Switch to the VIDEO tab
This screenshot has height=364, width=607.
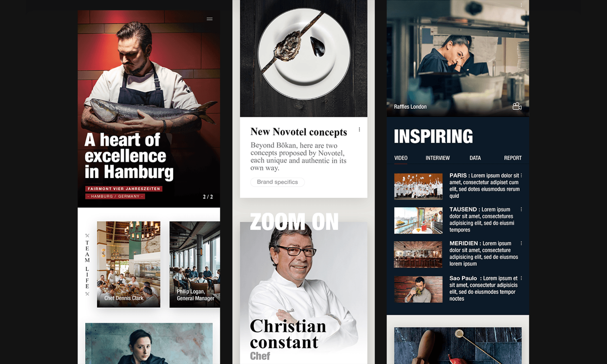pos(401,158)
